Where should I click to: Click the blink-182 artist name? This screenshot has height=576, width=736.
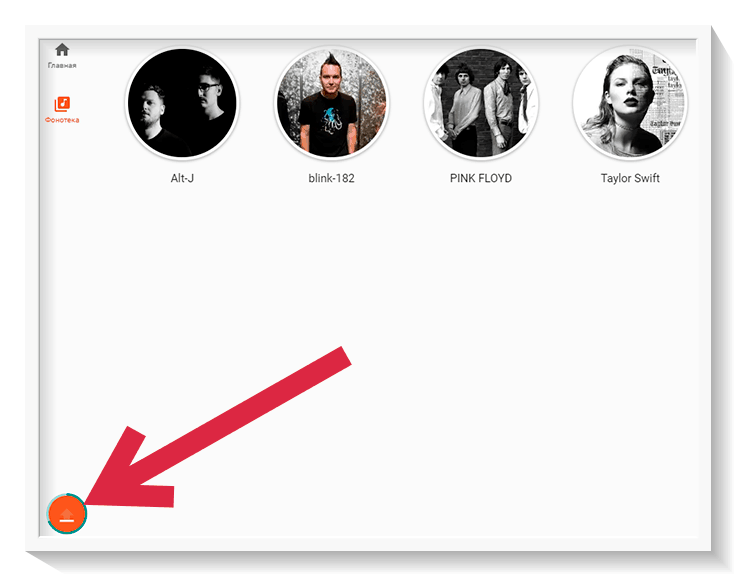click(331, 178)
